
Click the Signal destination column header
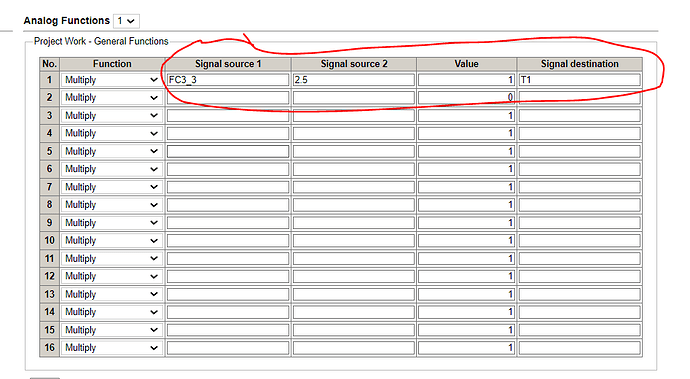pyautogui.click(x=580, y=64)
